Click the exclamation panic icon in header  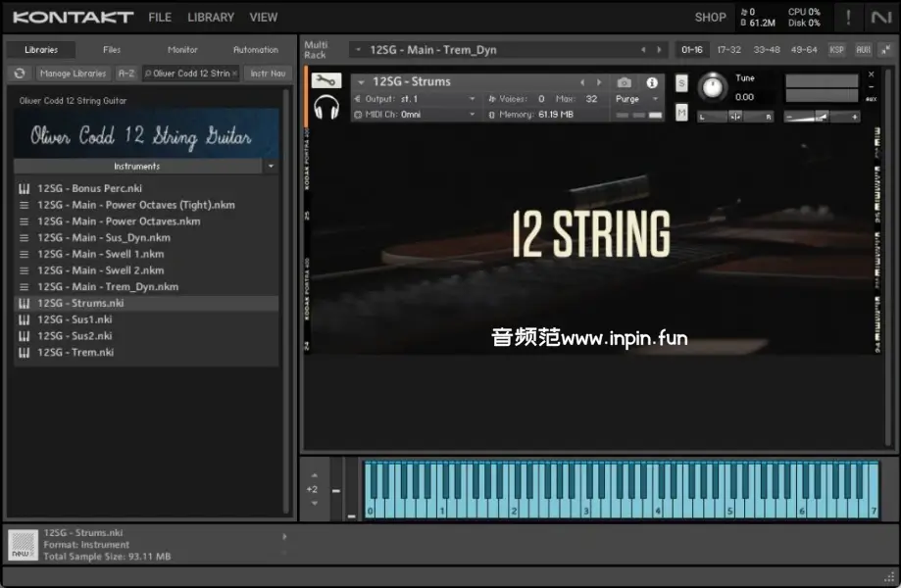pyautogui.click(x=848, y=18)
